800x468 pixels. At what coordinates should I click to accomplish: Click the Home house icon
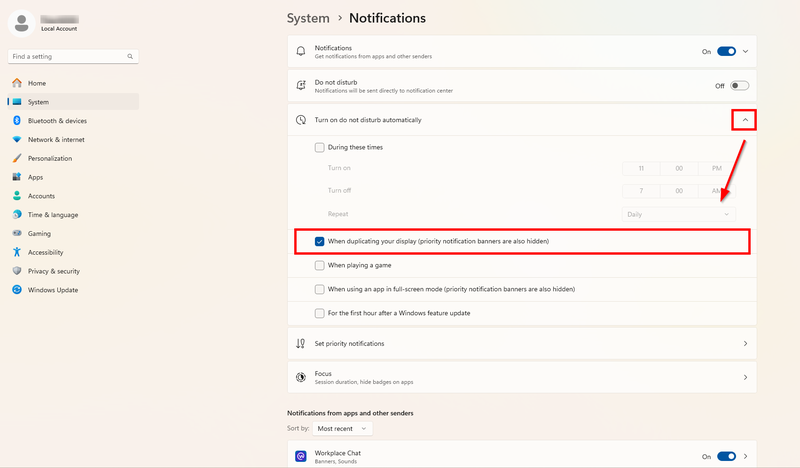(x=17, y=83)
